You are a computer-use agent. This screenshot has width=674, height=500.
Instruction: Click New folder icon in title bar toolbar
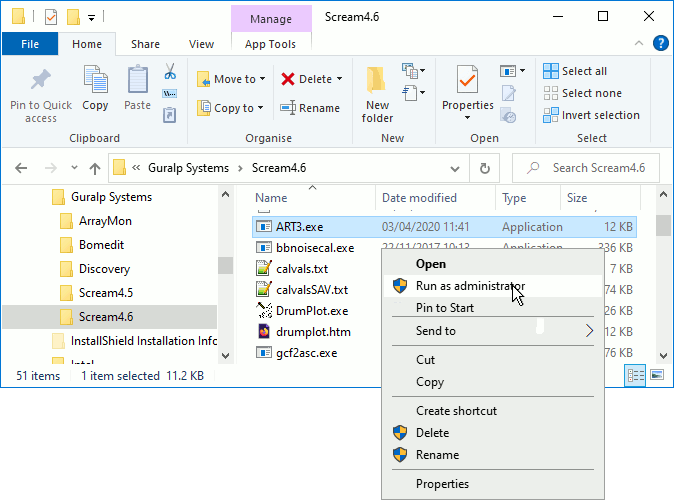(x=74, y=17)
